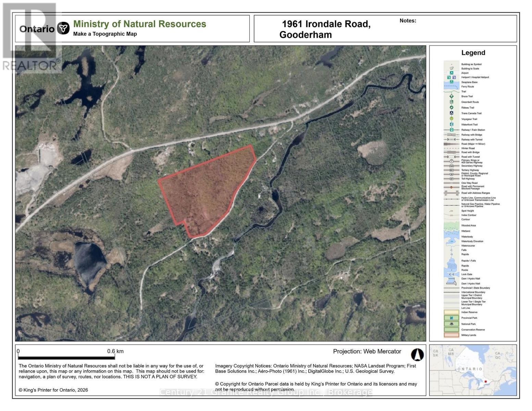Click the Primary Highway shield symbol

tap(451, 161)
